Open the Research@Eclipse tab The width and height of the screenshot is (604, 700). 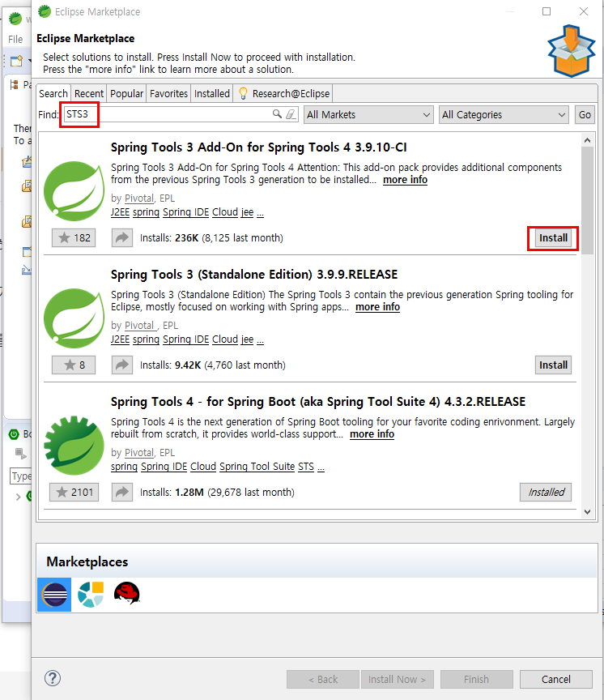point(284,93)
